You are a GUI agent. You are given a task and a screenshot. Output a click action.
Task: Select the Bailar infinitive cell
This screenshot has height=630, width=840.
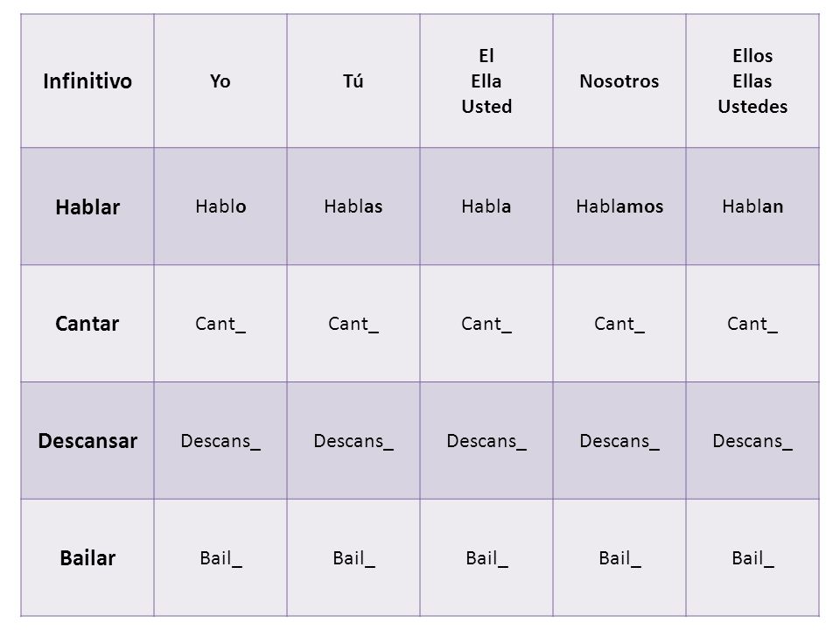click(87, 557)
